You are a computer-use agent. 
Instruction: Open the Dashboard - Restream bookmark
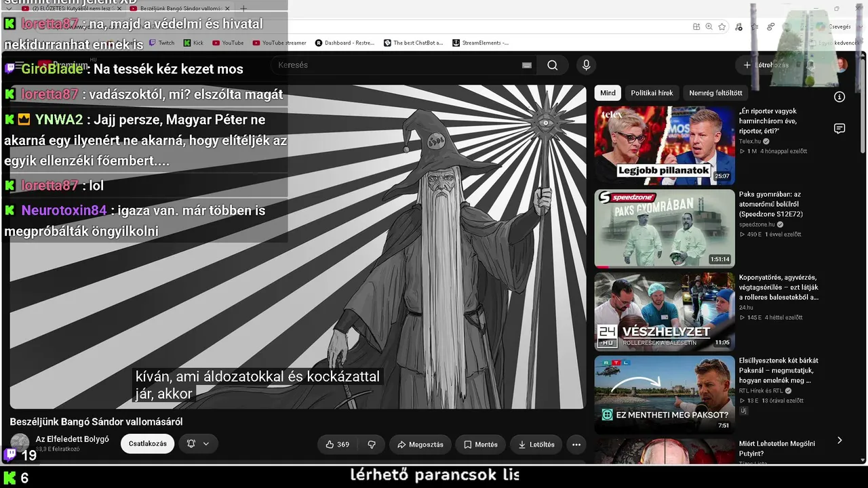(345, 43)
